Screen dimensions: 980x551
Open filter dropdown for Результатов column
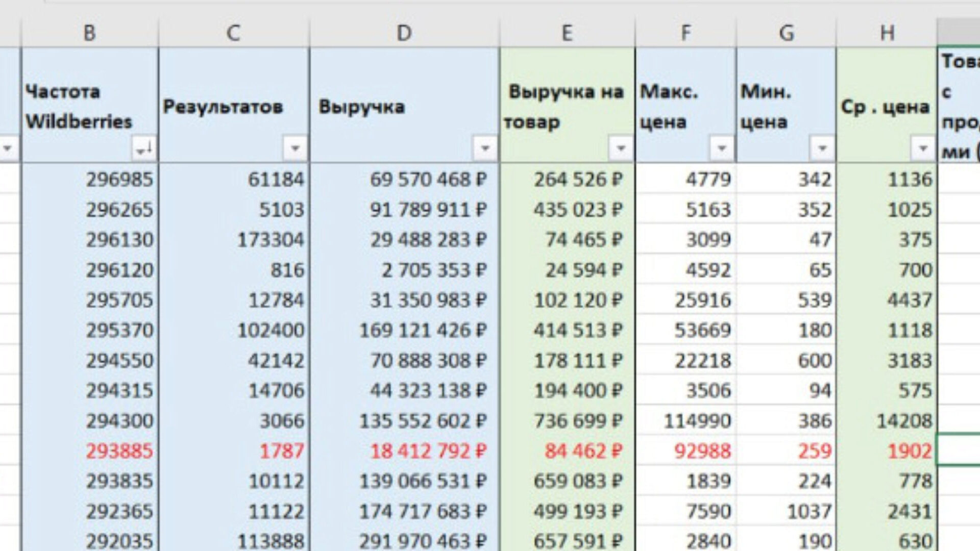(x=295, y=148)
